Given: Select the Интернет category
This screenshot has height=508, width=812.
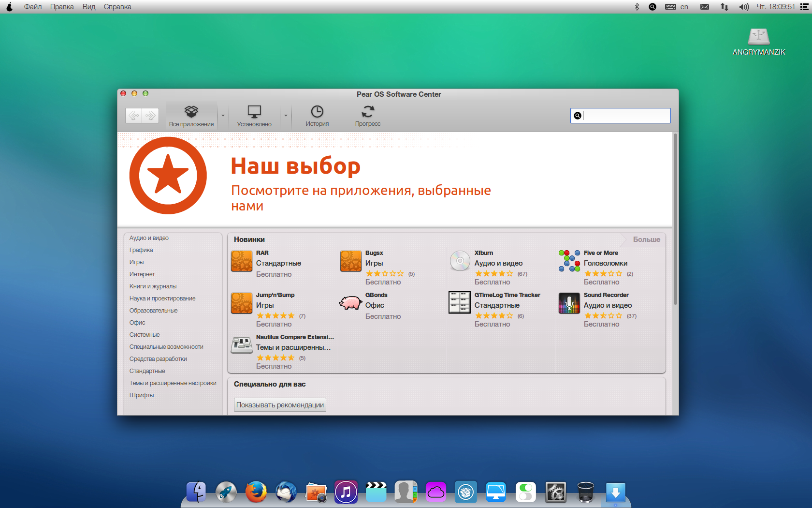Looking at the screenshot, I should coord(142,274).
